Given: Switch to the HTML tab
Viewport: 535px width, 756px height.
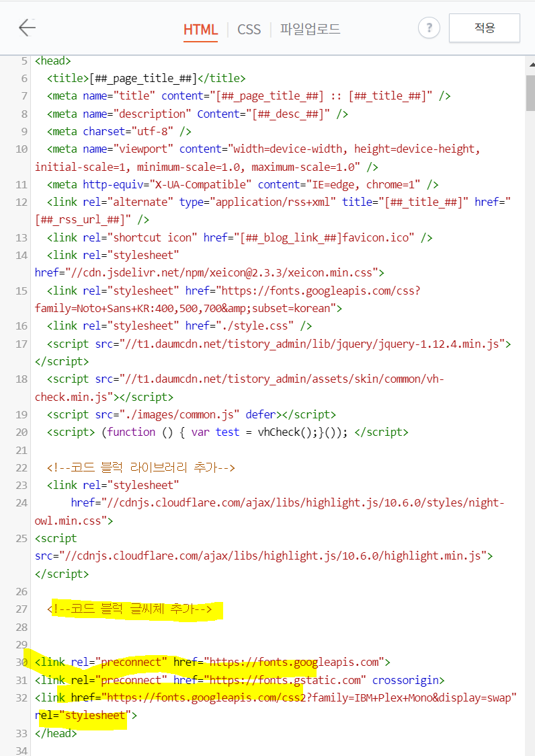Looking at the screenshot, I should tap(200, 30).
